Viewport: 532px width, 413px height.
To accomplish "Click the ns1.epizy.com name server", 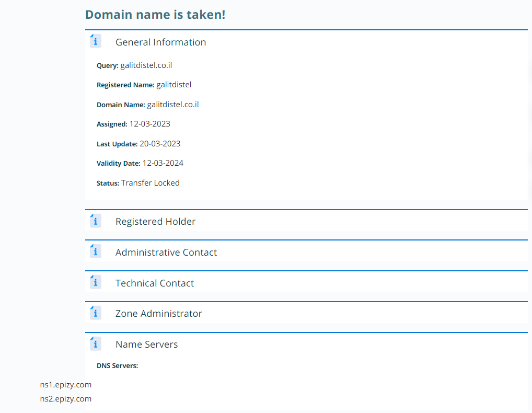I will 66,384.
